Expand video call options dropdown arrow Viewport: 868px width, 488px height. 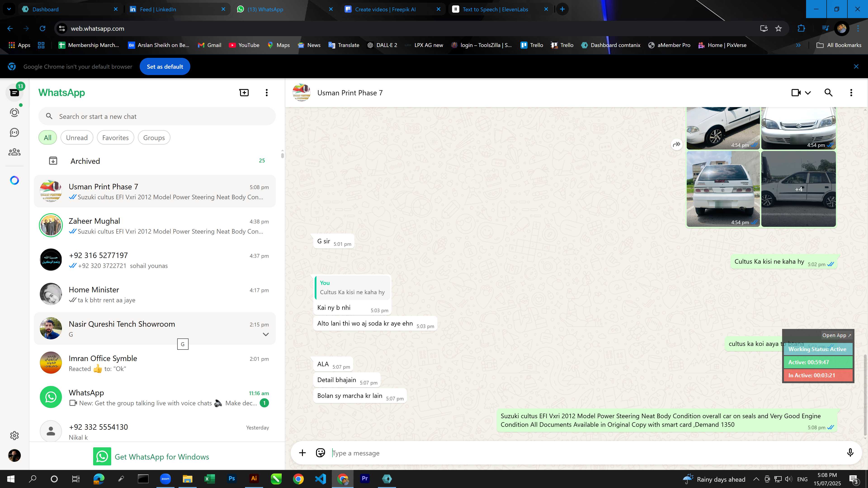coord(808,93)
